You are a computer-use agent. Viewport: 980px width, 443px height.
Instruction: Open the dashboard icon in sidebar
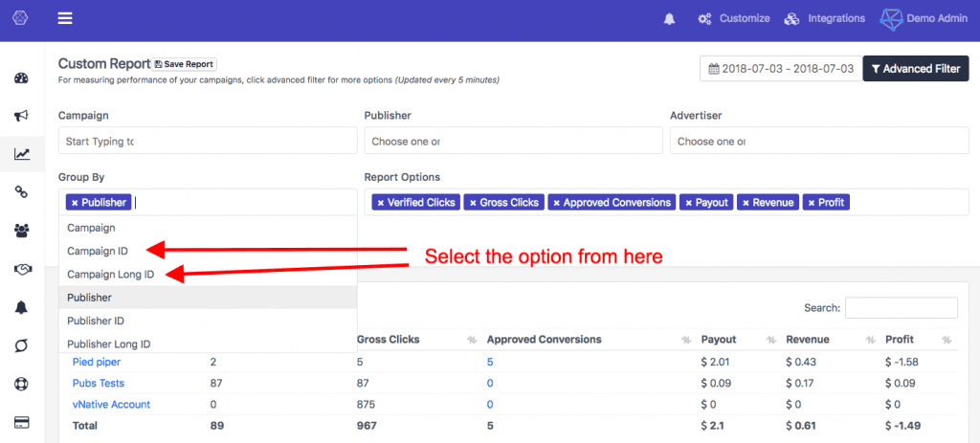tap(21, 78)
